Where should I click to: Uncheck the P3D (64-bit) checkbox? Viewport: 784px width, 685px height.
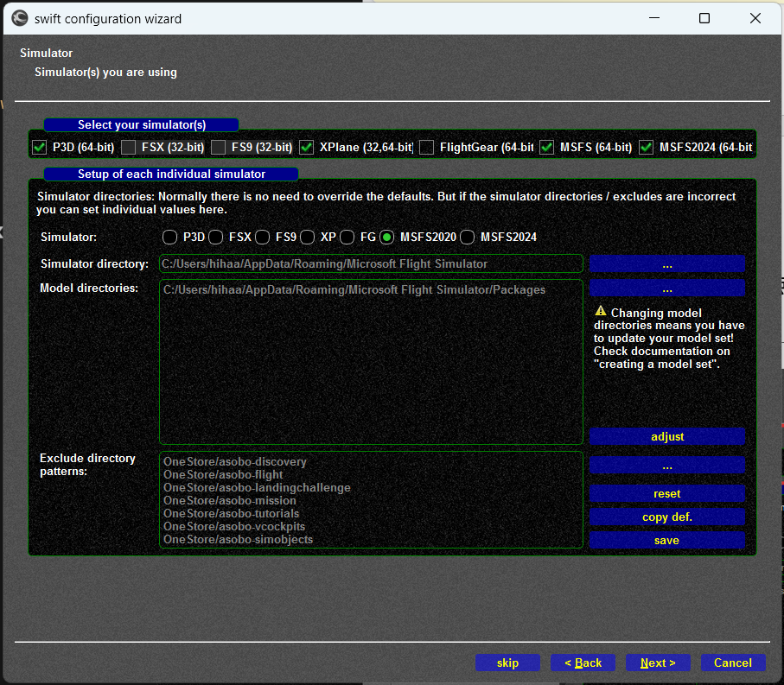(x=39, y=148)
